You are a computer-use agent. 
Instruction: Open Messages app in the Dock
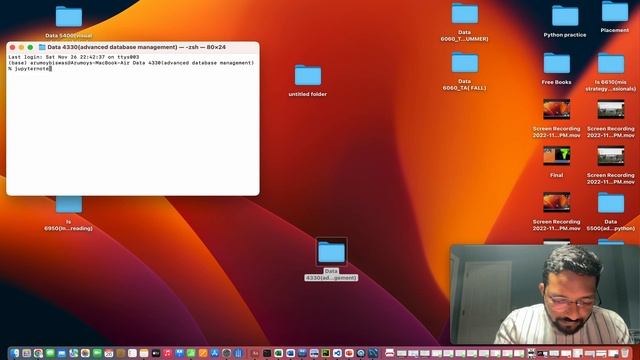point(50,353)
